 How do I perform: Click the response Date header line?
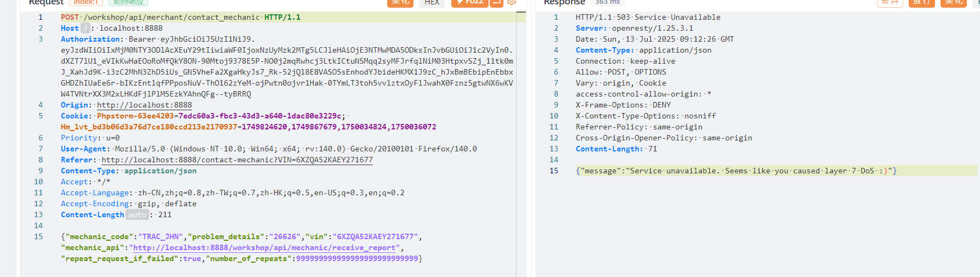click(655, 39)
